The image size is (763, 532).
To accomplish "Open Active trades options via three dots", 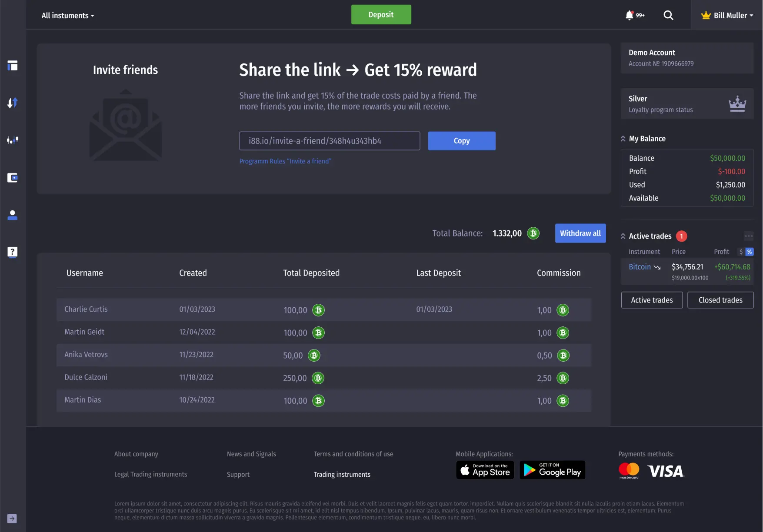I will pyautogui.click(x=748, y=236).
